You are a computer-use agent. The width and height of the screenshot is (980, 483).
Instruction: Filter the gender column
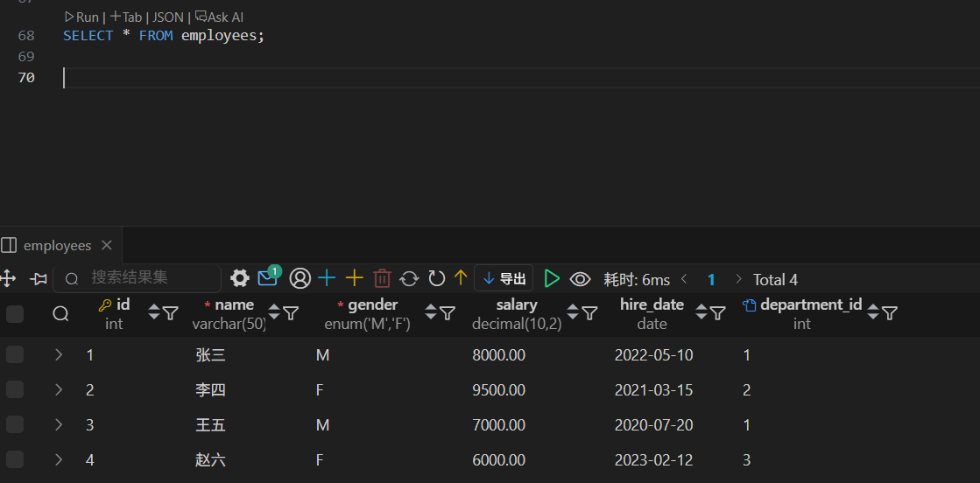[x=448, y=313]
